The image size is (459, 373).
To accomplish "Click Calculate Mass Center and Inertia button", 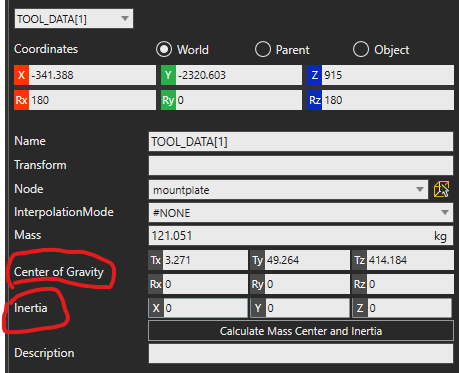I will click(x=301, y=331).
